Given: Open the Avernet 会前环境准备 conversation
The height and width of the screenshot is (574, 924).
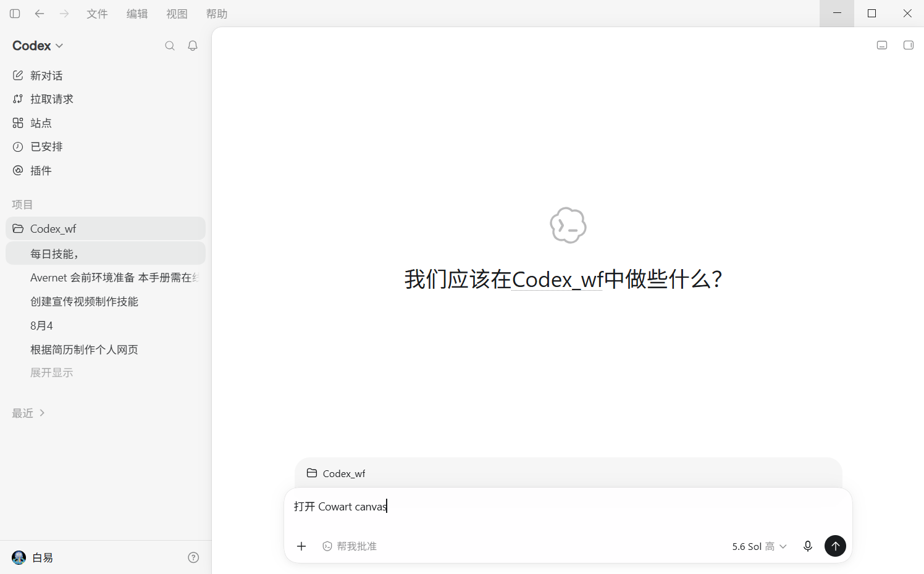Looking at the screenshot, I should tap(106, 277).
